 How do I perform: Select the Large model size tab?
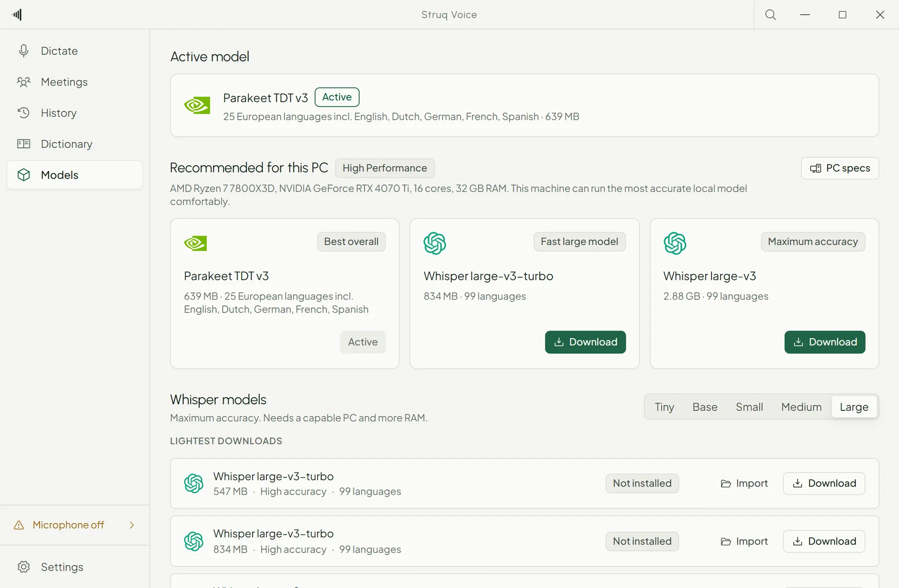click(x=854, y=407)
